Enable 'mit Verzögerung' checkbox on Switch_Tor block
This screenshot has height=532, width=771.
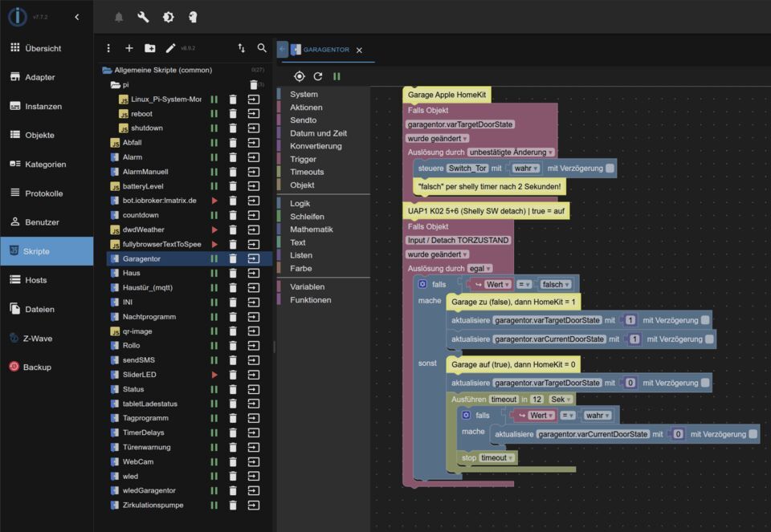610,169
